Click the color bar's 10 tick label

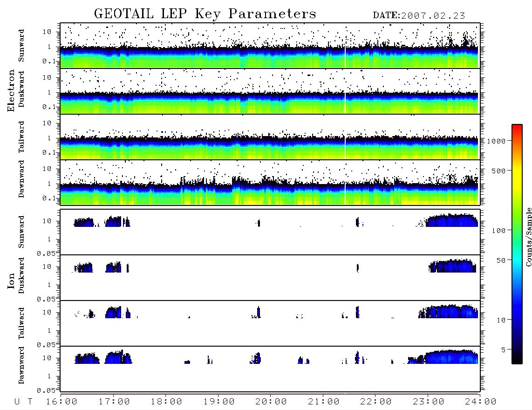[501, 320]
